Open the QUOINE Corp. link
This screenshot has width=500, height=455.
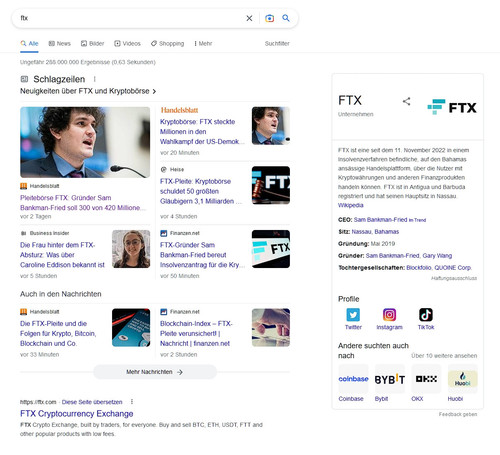point(453,268)
